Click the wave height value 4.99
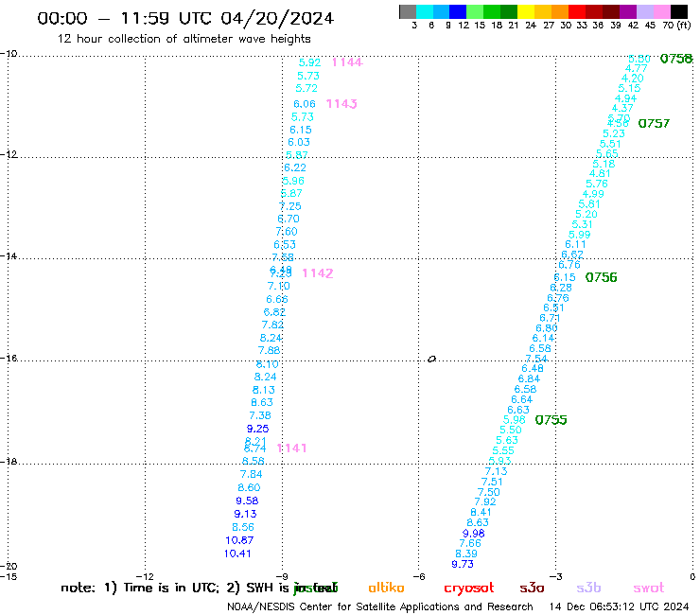The image size is (700, 615). 593,194
